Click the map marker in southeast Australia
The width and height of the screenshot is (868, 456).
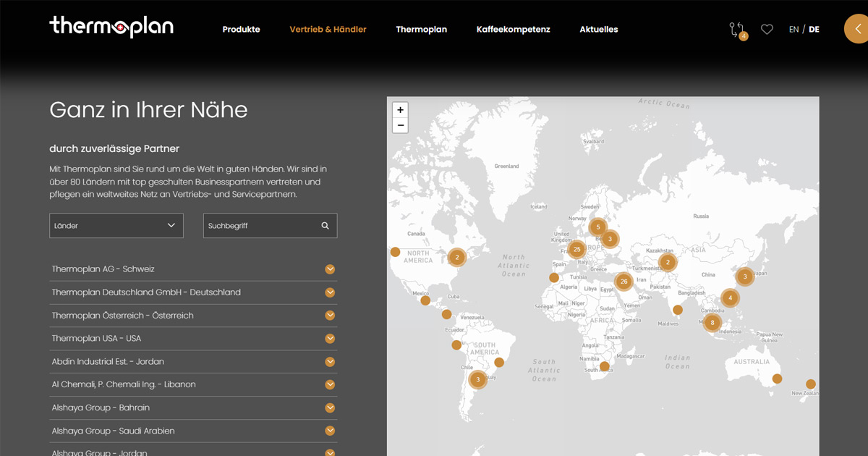pos(777,379)
